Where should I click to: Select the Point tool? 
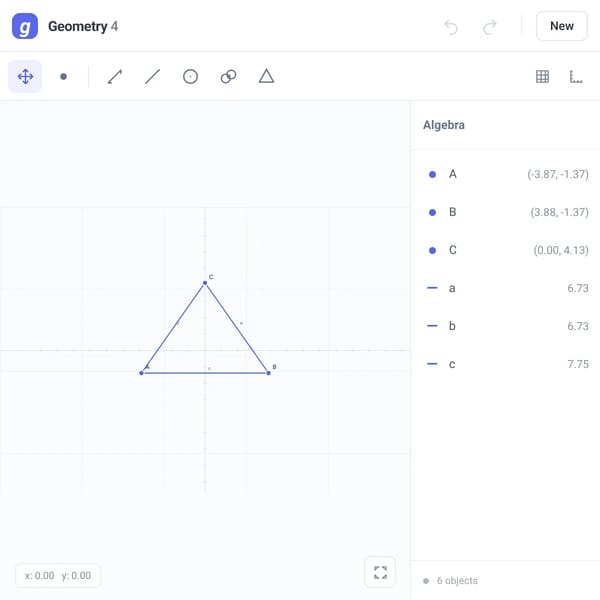tap(64, 77)
